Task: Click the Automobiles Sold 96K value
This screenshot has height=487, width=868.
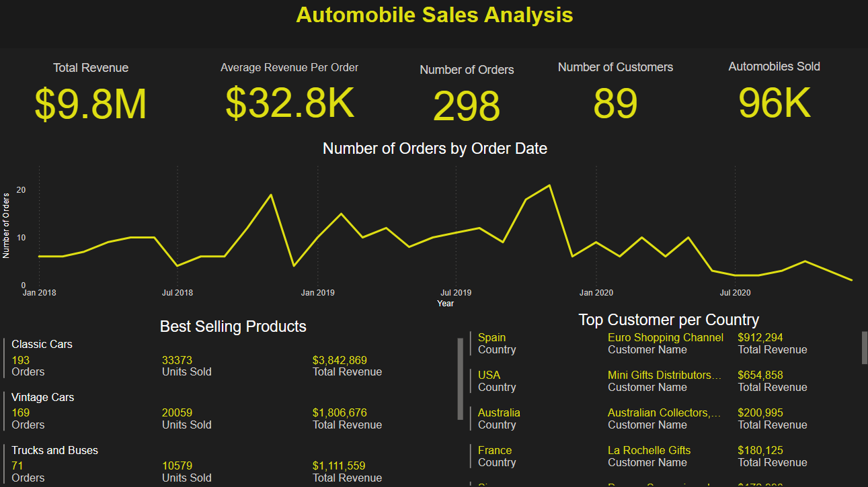Action: pos(775,103)
